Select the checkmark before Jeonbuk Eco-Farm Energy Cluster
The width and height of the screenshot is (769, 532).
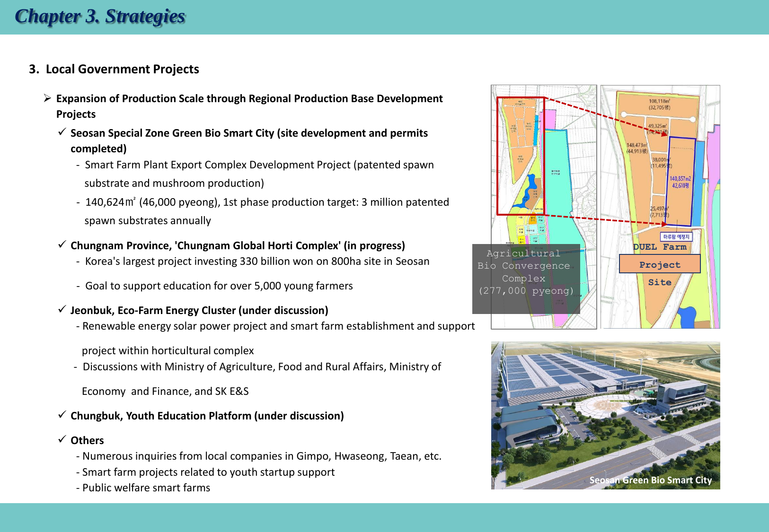click(x=62, y=309)
